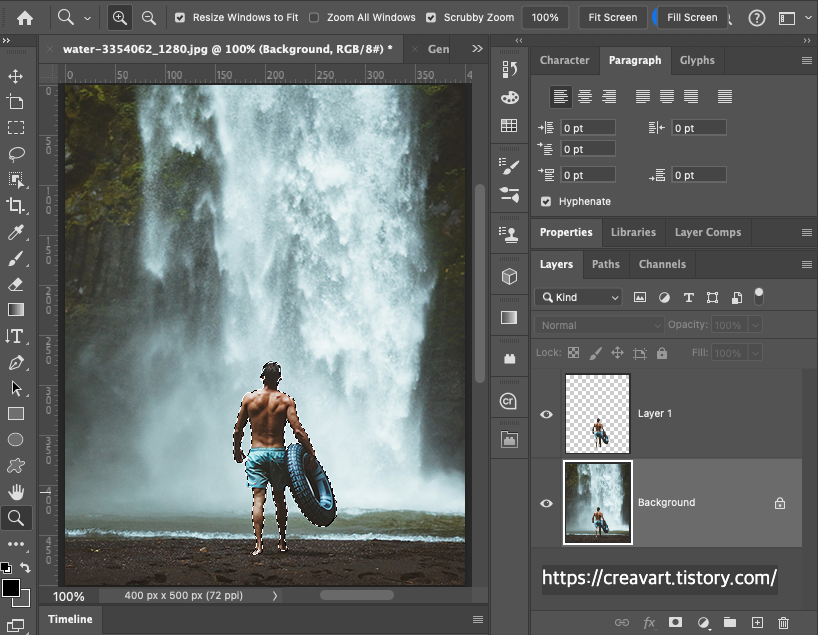Hide Layer 1 using eye icon
The image size is (818, 635).
click(x=546, y=414)
